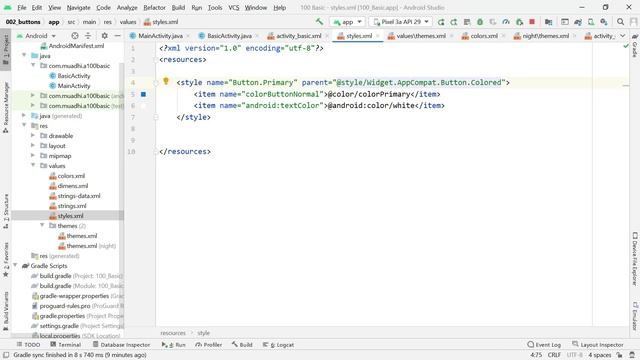Select gradle-wrapper.properties file
Viewport: 640px width, 360px height.
pos(74,296)
